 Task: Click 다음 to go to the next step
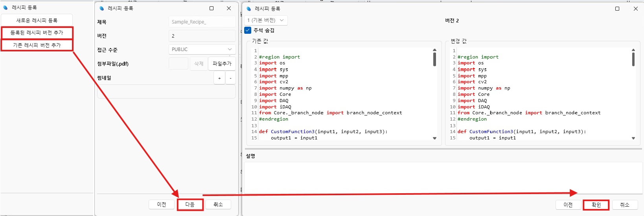point(190,205)
